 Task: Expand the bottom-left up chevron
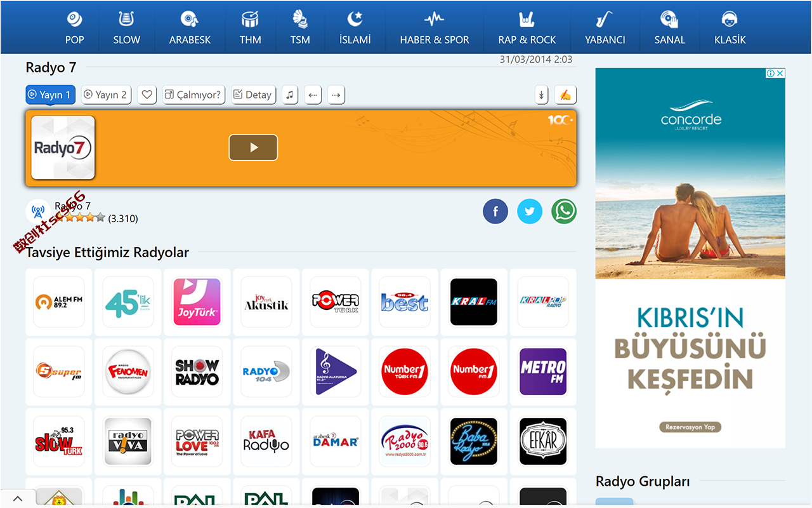[18, 499]
